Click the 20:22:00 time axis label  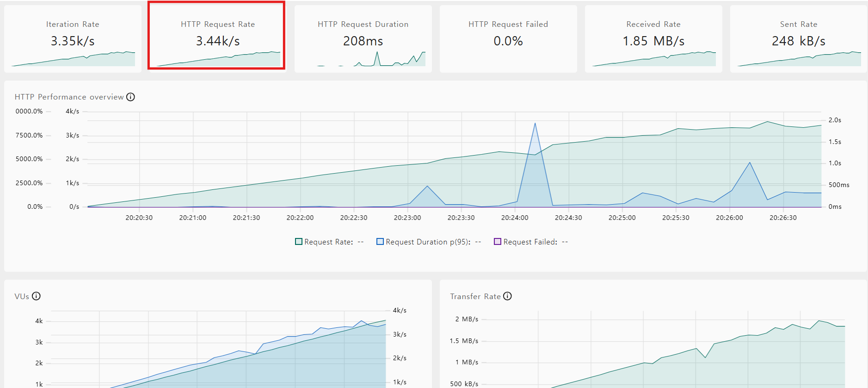(x=300, y=218)
